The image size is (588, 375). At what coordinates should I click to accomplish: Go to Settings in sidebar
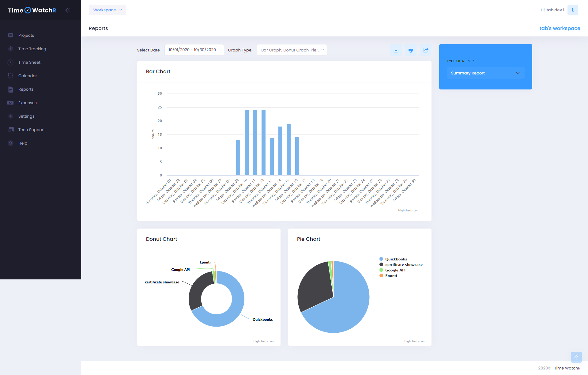tap(26, 116)
